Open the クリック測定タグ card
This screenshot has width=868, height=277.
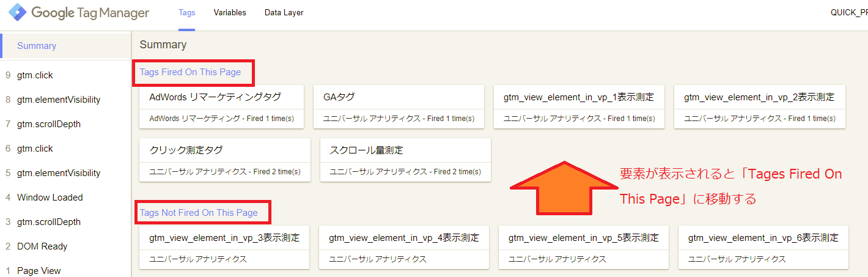tap(225, 160)
